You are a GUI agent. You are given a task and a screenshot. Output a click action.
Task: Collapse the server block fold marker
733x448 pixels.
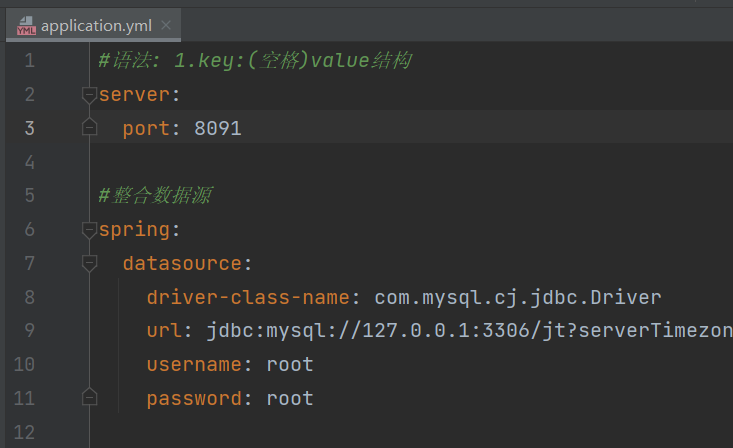coord(89,95)
